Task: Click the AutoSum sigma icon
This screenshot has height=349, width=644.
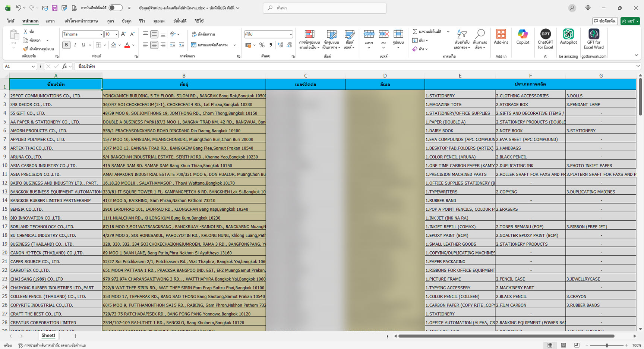Action: (415, 32)
